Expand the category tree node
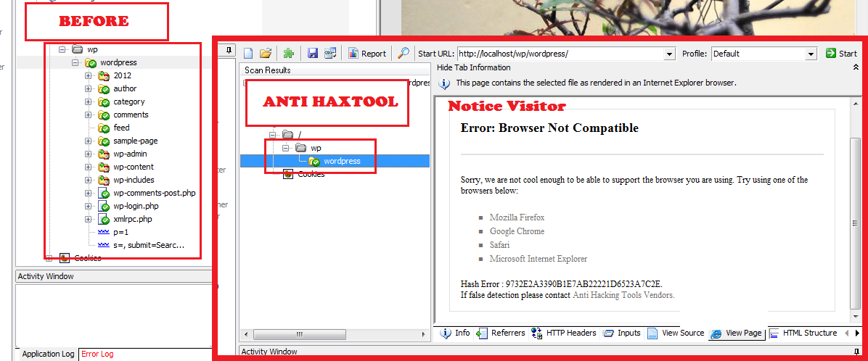Image resolution: width=868 pixels, height=361 pixels. point(88,101)
